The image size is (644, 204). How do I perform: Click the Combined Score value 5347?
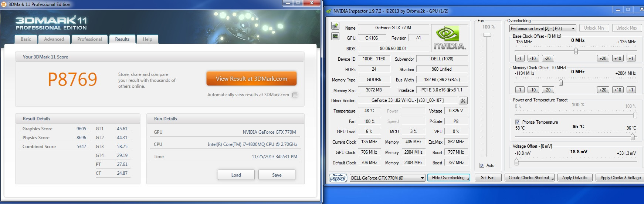click(81, 147)
